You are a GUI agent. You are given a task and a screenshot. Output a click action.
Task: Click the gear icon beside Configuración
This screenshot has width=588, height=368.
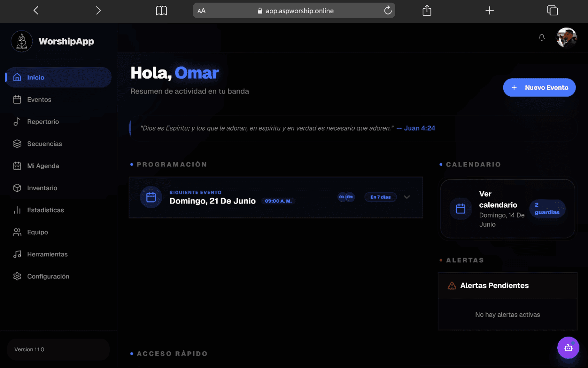17,276
